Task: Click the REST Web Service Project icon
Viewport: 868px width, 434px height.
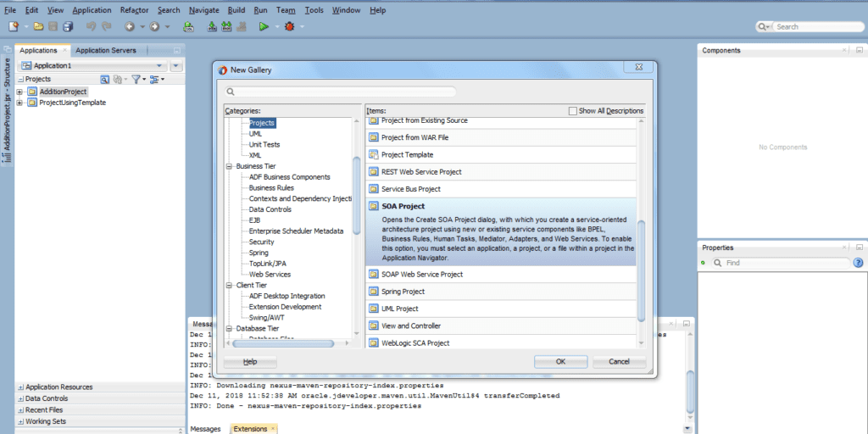Action: [x=373, y=172]
